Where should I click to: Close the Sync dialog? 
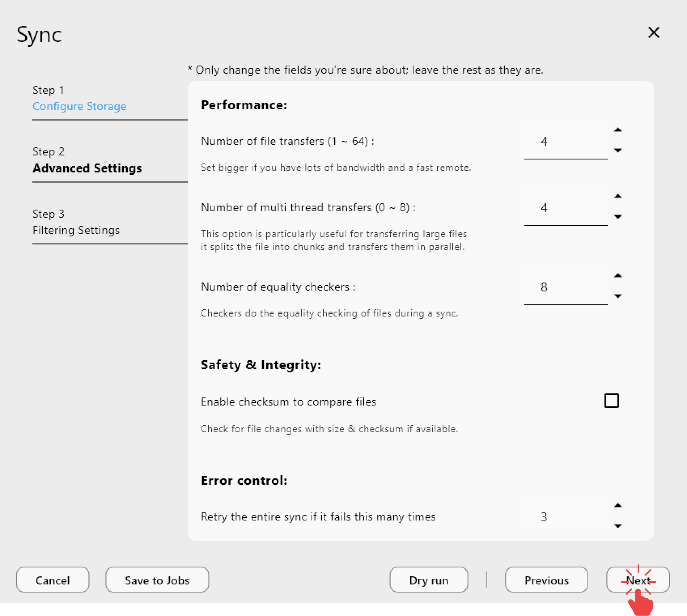[x=654, y=33]
